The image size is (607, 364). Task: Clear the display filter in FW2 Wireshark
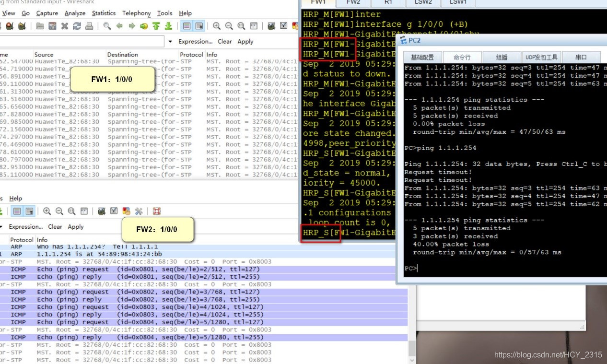pos(55,227)
